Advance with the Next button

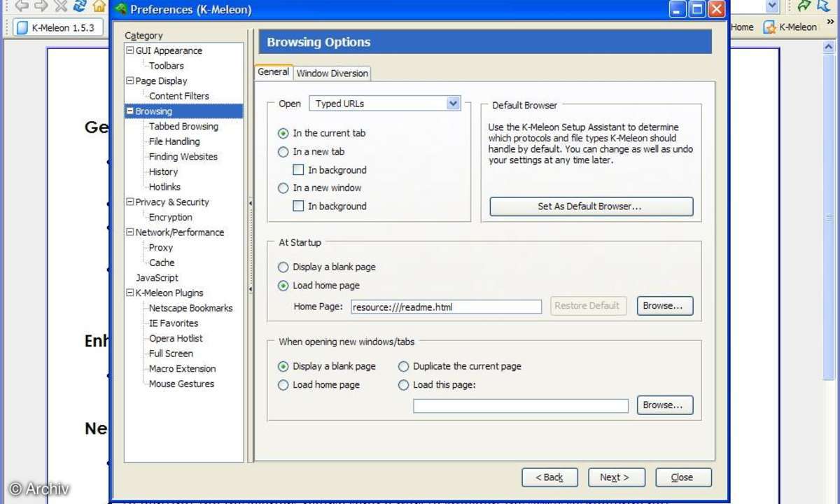(616, 477)
